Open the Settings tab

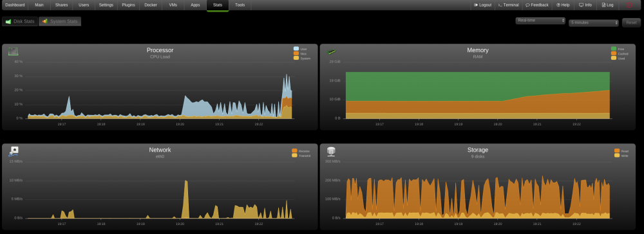(106, 5)
